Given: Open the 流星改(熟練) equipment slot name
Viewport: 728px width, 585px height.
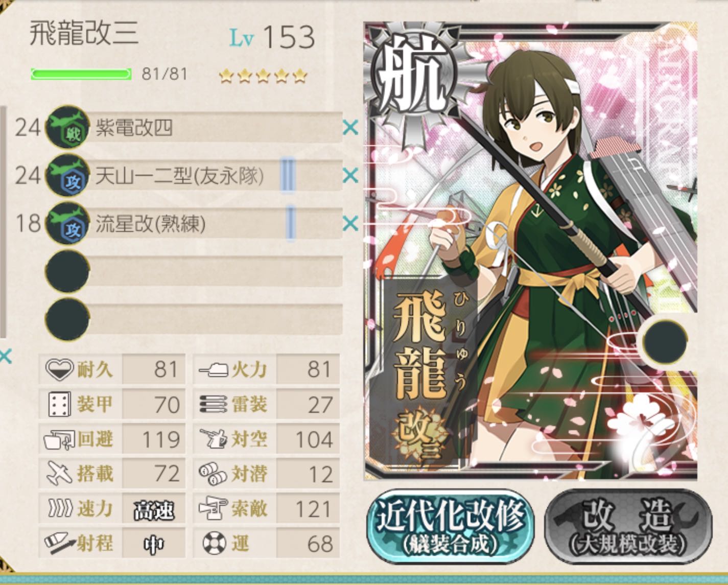Looking at the screenshot, I should point(151,224).
